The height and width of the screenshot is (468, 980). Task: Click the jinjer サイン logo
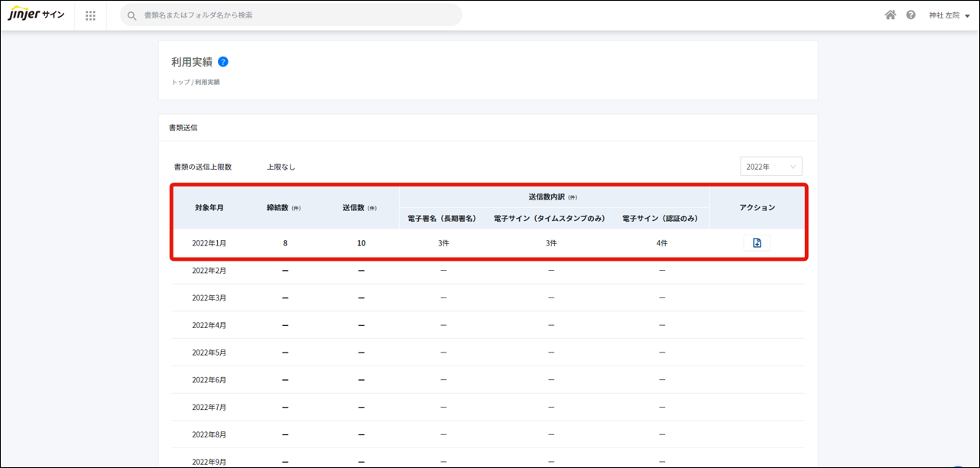tap(36, 15)
